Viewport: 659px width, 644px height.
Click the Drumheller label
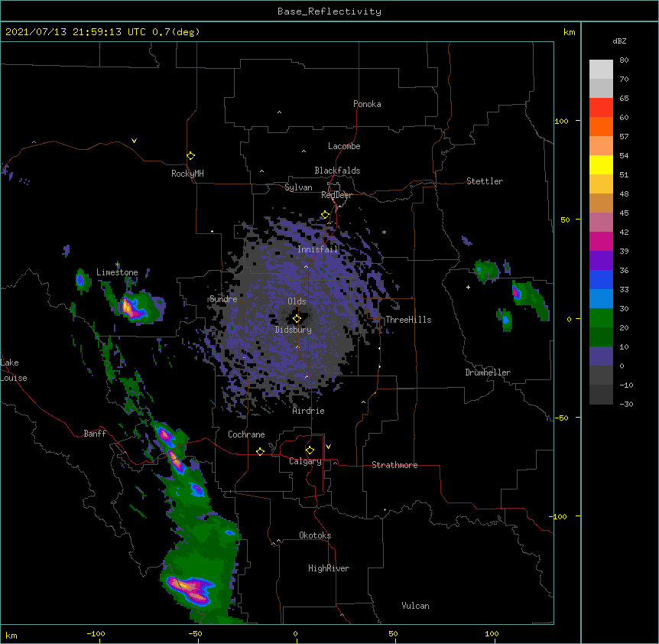[x=488, y=372]
